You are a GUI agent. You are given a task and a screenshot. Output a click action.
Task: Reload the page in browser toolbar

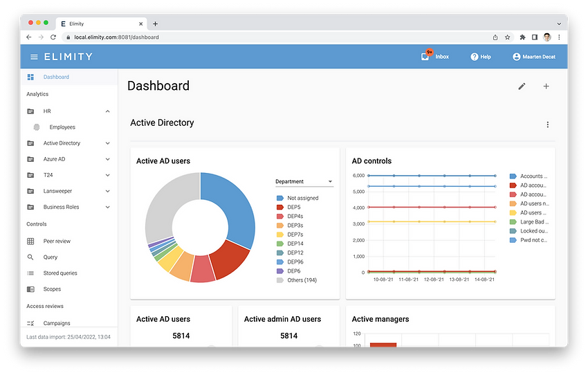(x=53, y=37)
